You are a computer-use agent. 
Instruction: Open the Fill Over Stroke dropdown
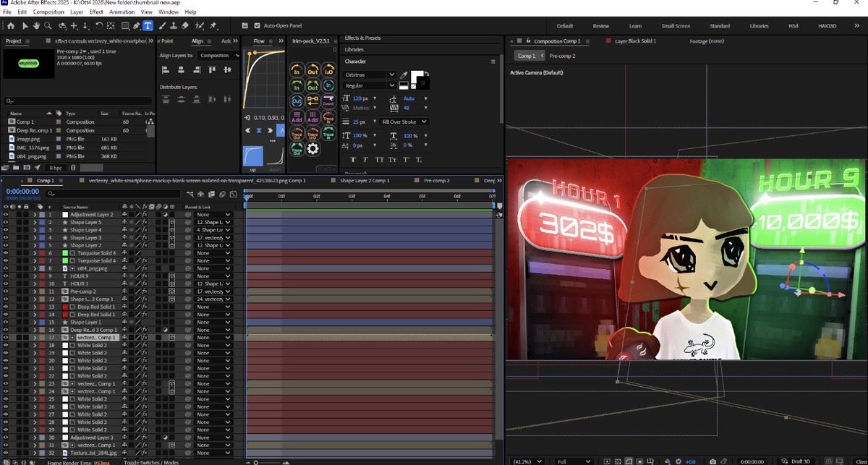click(x=404, y=122)
